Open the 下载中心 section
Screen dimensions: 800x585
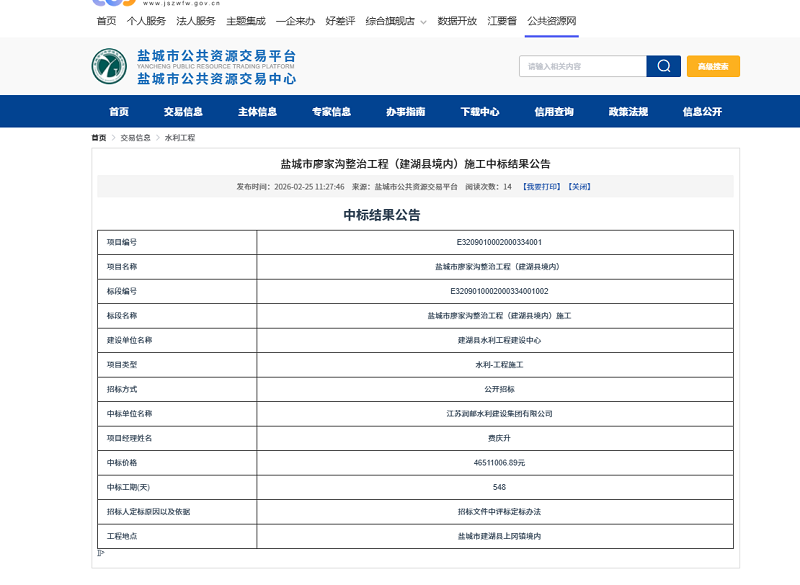(479, 112)
